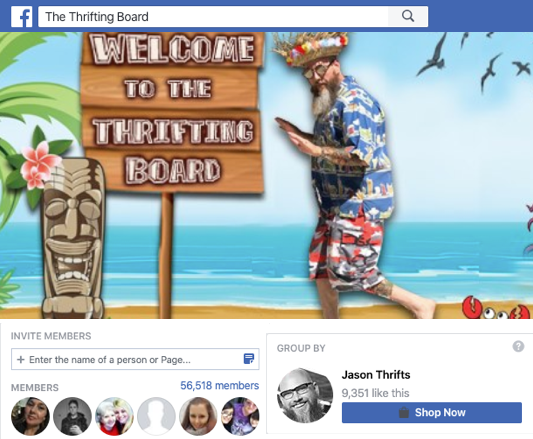The image size is (533, 439).
Task: Click the 9,351 like this text
Action: coord(375,393)
